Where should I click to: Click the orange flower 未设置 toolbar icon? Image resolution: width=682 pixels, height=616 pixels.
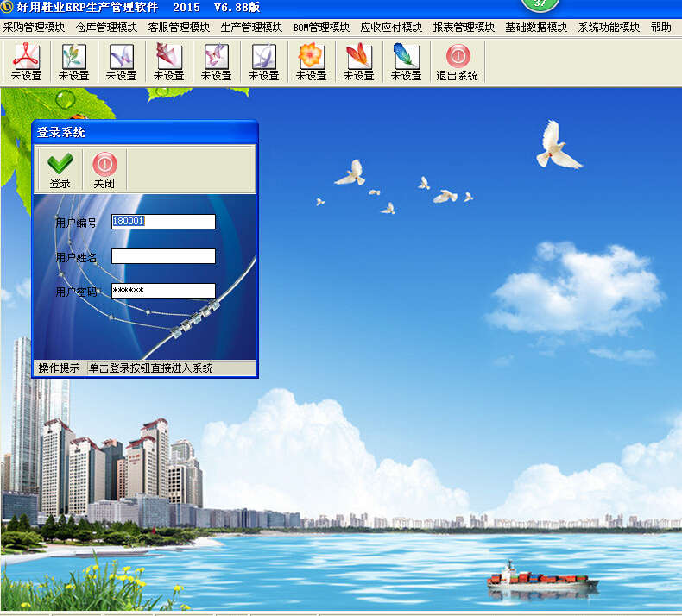pyautogui.click(x=311, y=62)
